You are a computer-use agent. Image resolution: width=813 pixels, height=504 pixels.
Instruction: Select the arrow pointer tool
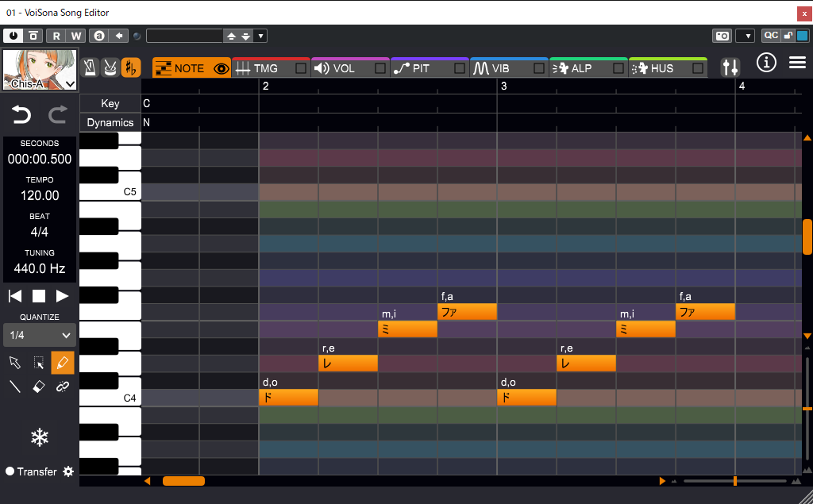pyautogui.click(x=15, y=363)
